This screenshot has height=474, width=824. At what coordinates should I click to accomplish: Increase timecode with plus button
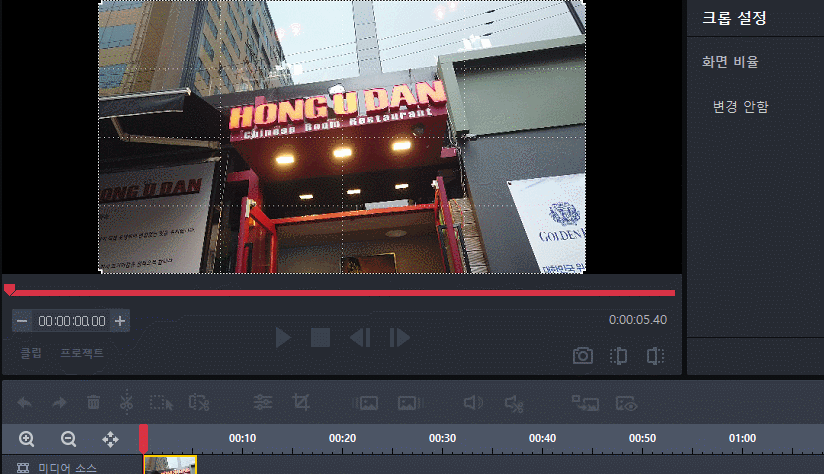120,321
